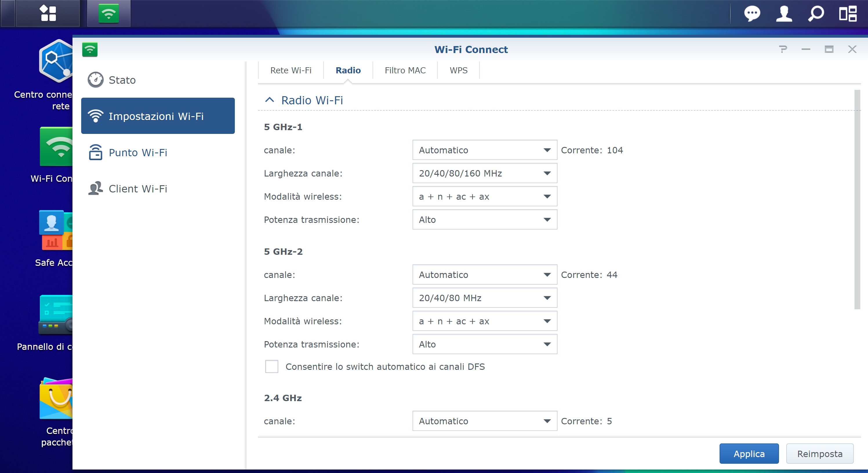Open Punto Wi-Fi in the sidebar
This screenshot has width=868, height=473.
[158, 152]
